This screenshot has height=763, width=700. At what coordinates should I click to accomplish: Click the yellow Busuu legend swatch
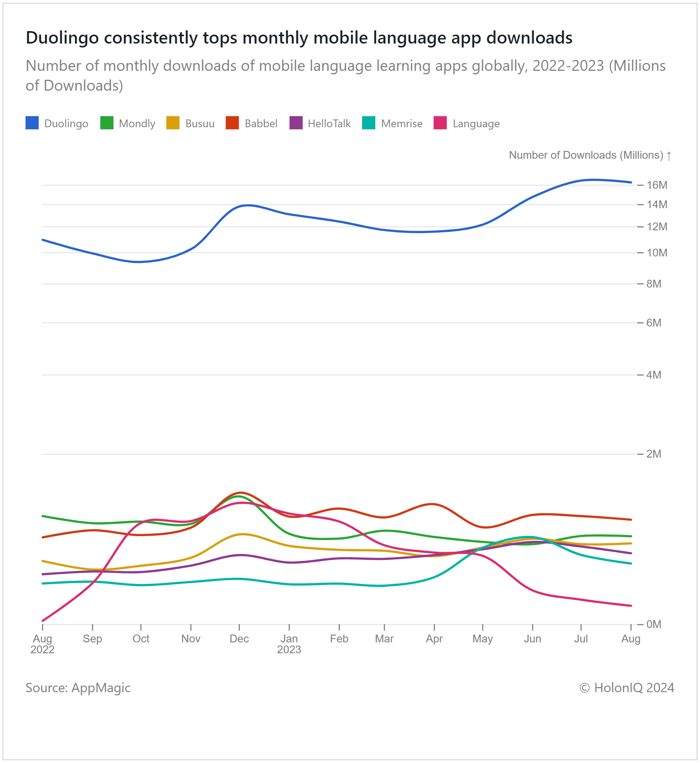173,123
